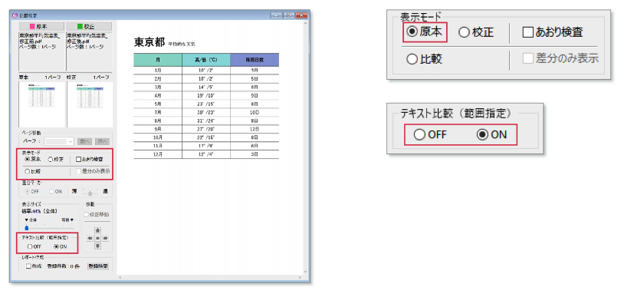
Task: Click the 東京都 heading in the preview
Action: click(149, 41)
